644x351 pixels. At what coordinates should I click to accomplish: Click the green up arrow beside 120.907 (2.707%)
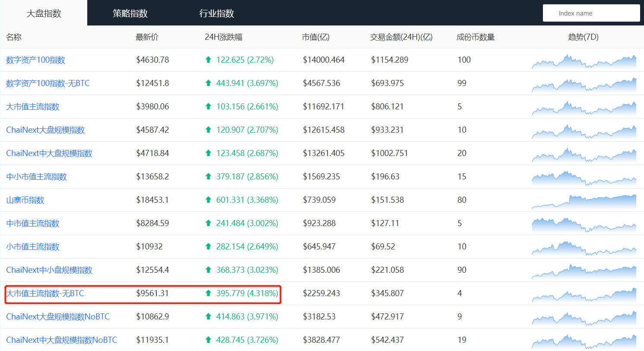(x=209, y=130)
